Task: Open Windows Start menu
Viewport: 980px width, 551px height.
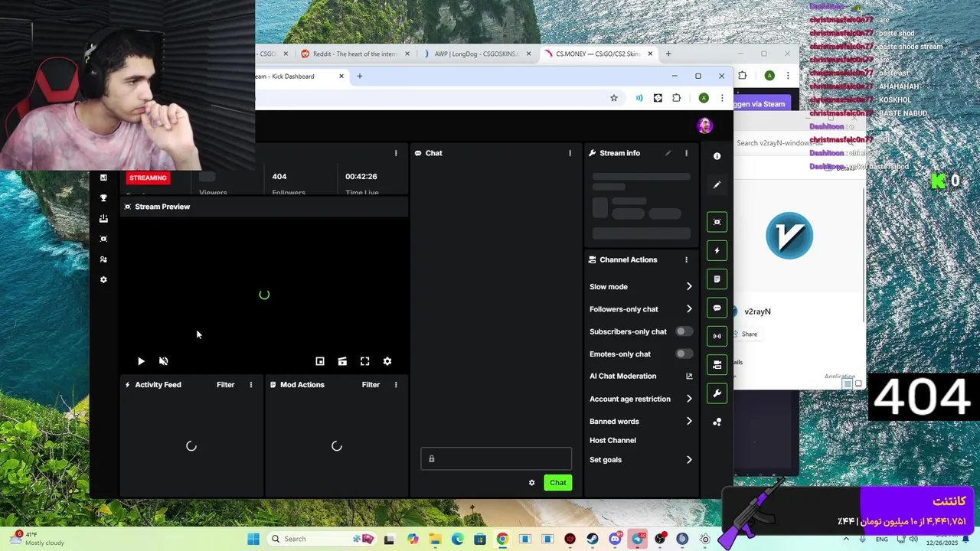Action: (253, 540)
